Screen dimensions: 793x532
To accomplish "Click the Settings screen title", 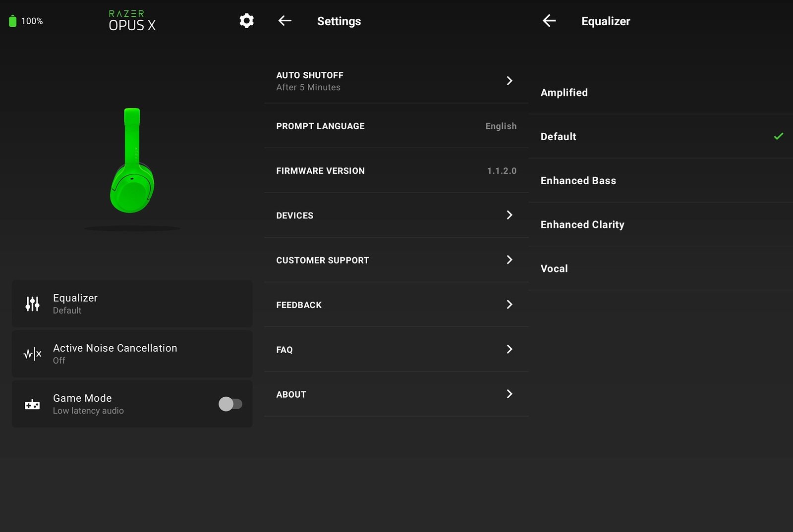I will 339,21.
